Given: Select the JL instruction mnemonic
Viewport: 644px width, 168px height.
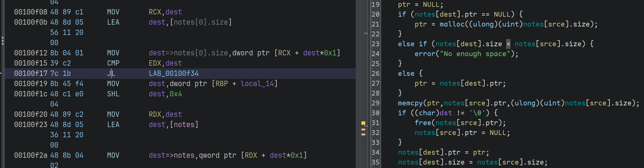Looking at the screenshot, I should click(x=111, y=74).
